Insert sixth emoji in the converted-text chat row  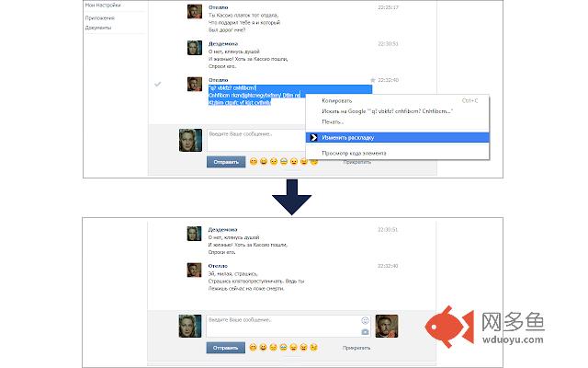304,348
